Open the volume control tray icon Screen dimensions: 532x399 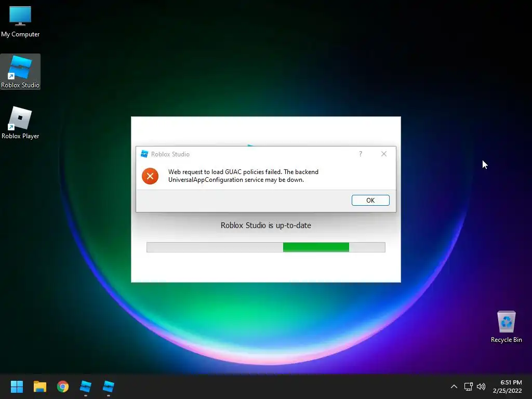tap(481, 387)
